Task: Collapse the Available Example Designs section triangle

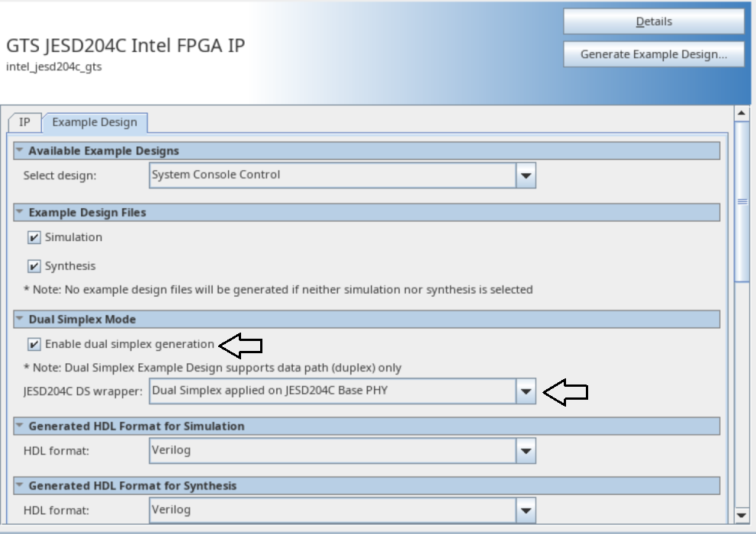Action: tap(20, 151)
